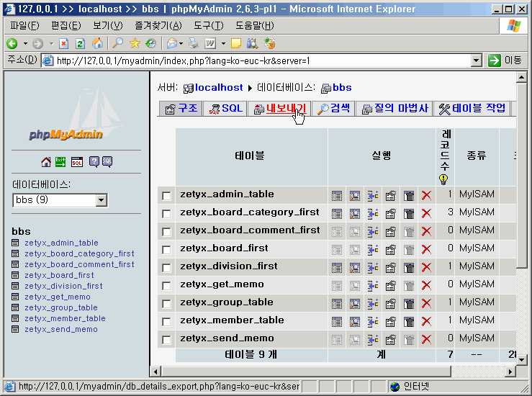Open the Edit with Word dropdown arrow
The image size is (532, 396).
pos(223,43)
